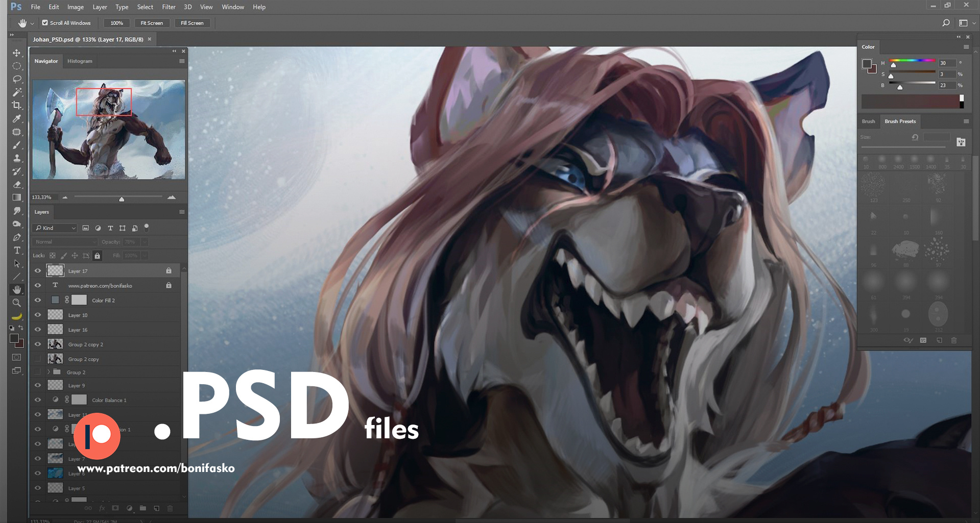Open the Window menu
The height and width of the screenshot is (523, 980).
point(233,7)
